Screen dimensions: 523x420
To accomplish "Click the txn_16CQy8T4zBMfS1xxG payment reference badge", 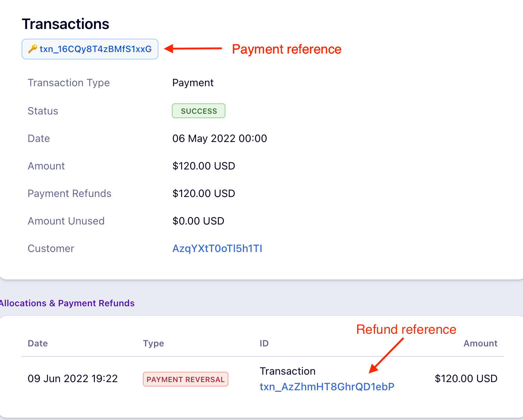I will [95, 49].
